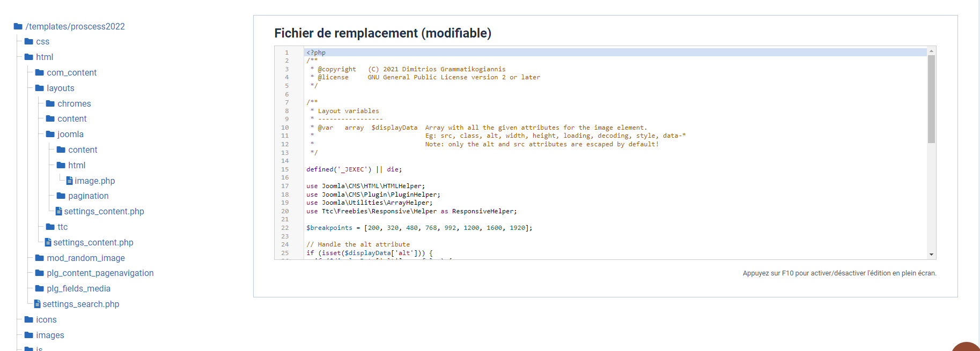980x351 pixels.
Task: Click the F10 fullscreen hint text
Action: (x=839, y=273)
